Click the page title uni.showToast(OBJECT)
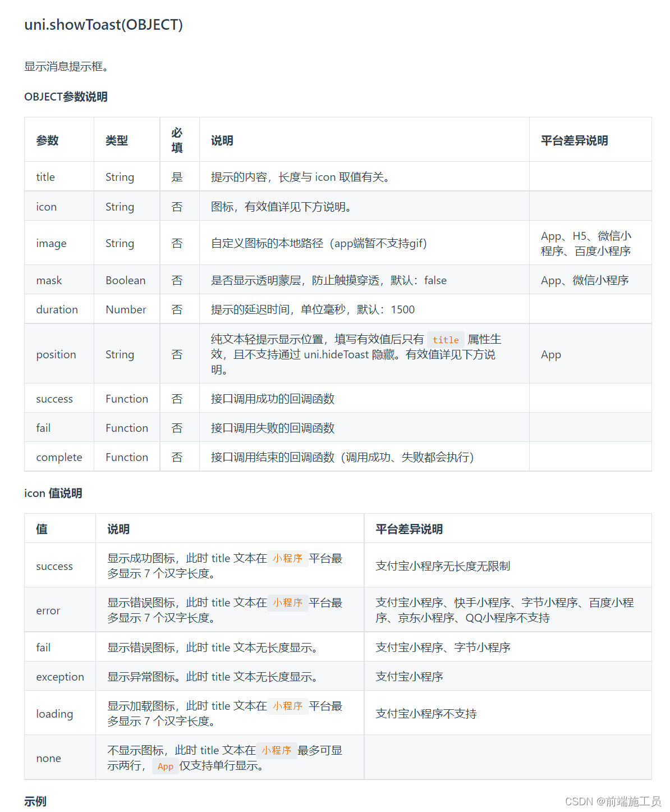This screenshot has width=670, height=812. click(x=103, y=25)
